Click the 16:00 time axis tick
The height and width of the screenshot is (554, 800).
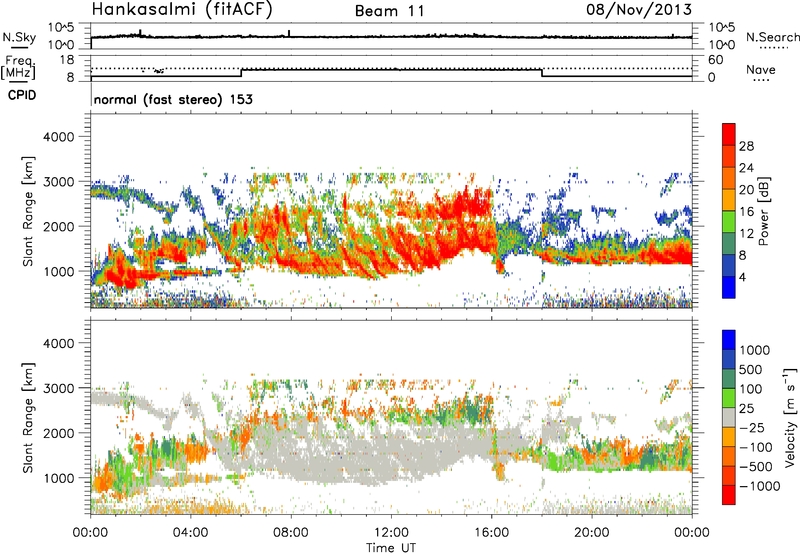[491, 533]
